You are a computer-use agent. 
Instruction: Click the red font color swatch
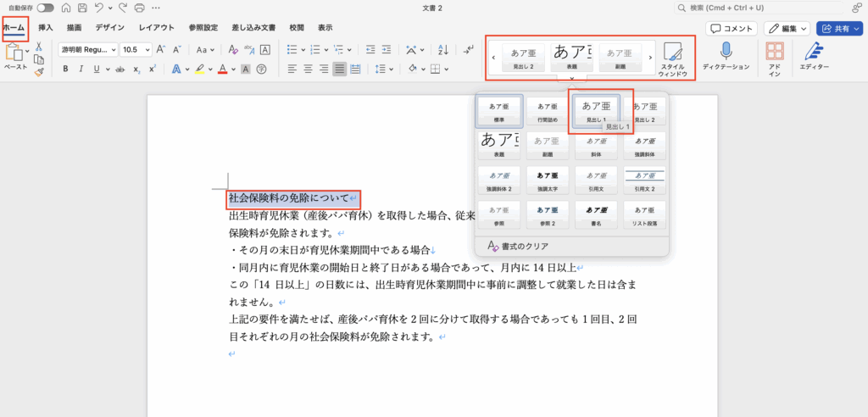tap(222, 69)
